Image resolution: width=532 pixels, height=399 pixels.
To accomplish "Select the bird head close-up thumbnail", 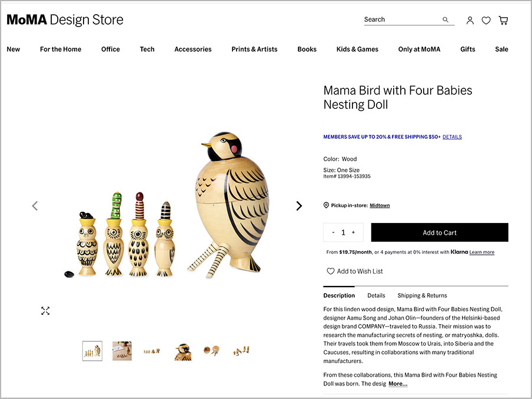I will pos(183,351).
